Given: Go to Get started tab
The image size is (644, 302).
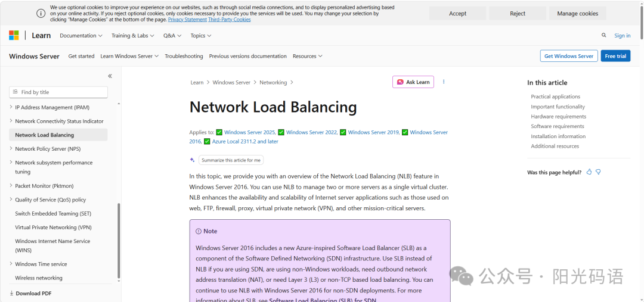Looking at the screenshot, I should click(x=81, y=56).
